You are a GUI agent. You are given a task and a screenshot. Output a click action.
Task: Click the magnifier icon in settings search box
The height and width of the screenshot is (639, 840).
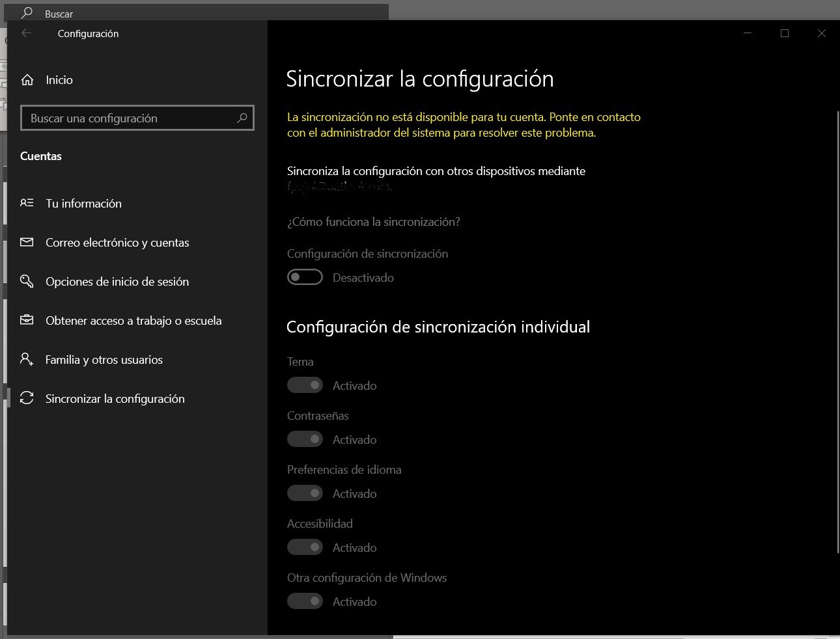[242, 118]
